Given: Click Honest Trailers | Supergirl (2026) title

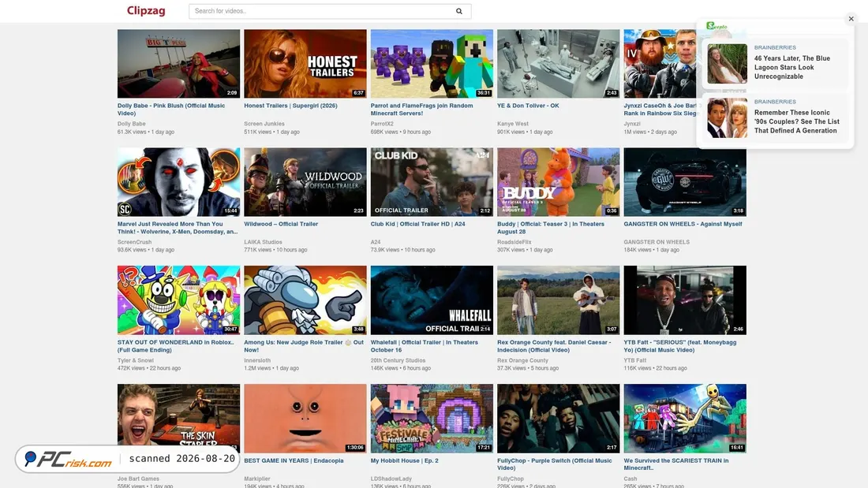Looking at the screenshot, I should tap(290, 106).
